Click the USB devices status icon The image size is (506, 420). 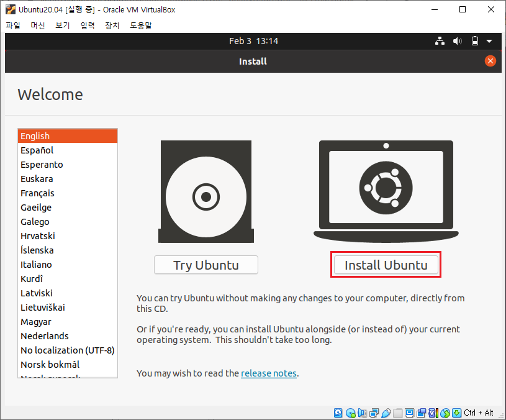[386, 413]
